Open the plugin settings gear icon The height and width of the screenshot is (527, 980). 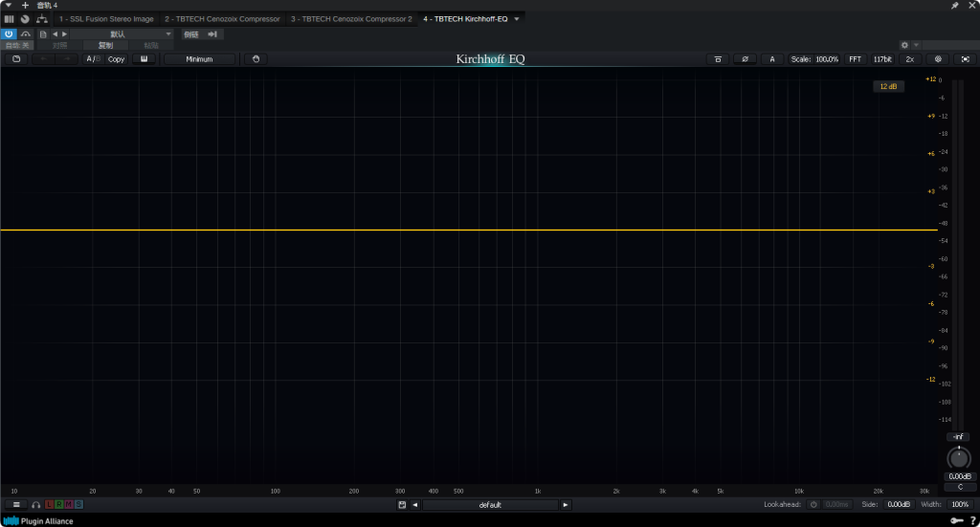tap(904, 45)
